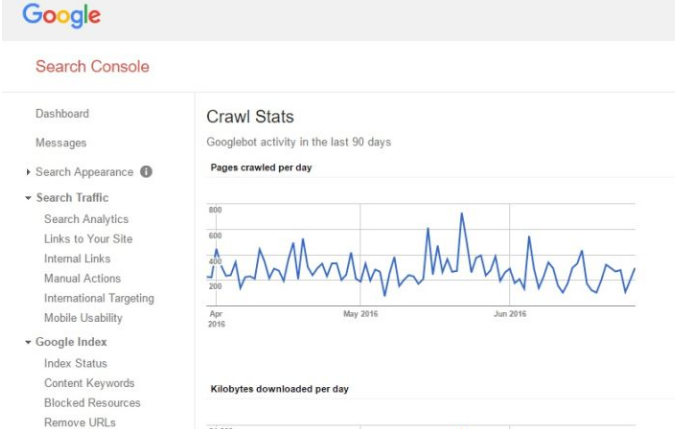Open Internal Links
This screenshot has height=429, width=675.
(77, 259)
